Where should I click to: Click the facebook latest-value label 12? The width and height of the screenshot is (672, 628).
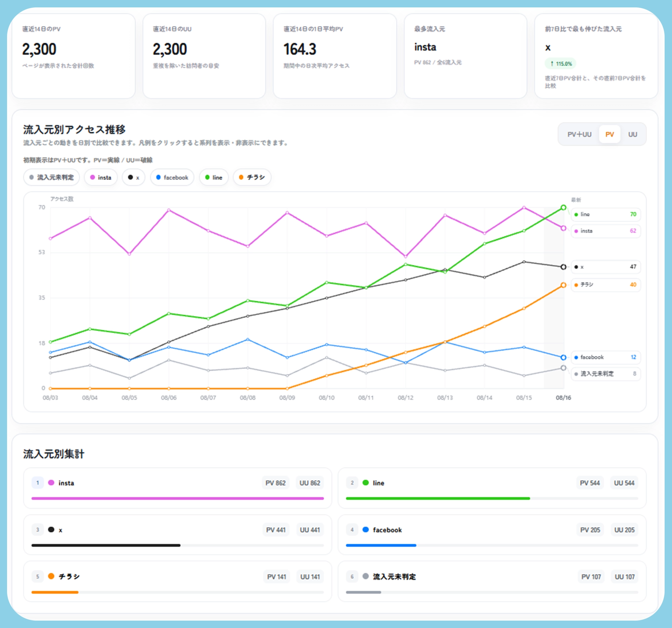pos(605,357)
